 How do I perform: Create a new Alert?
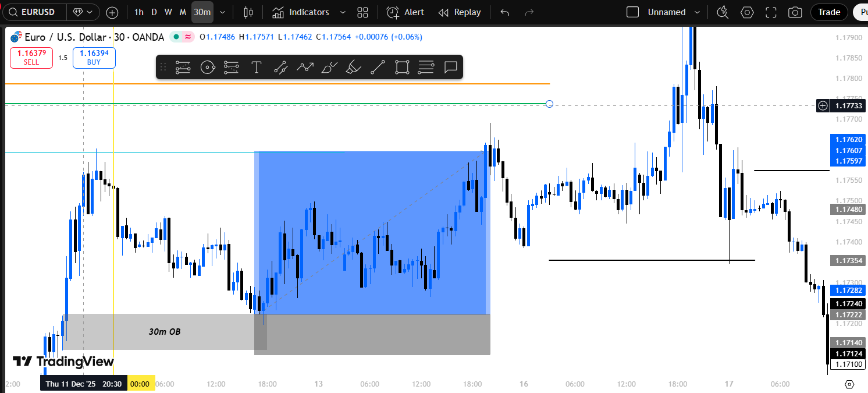click(x=405, y=12)
